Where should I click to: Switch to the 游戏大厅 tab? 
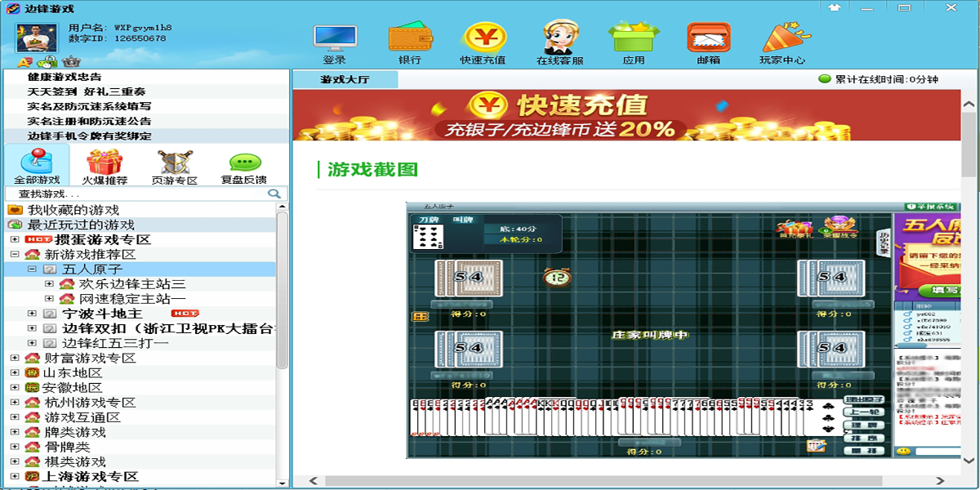[345, 80]
